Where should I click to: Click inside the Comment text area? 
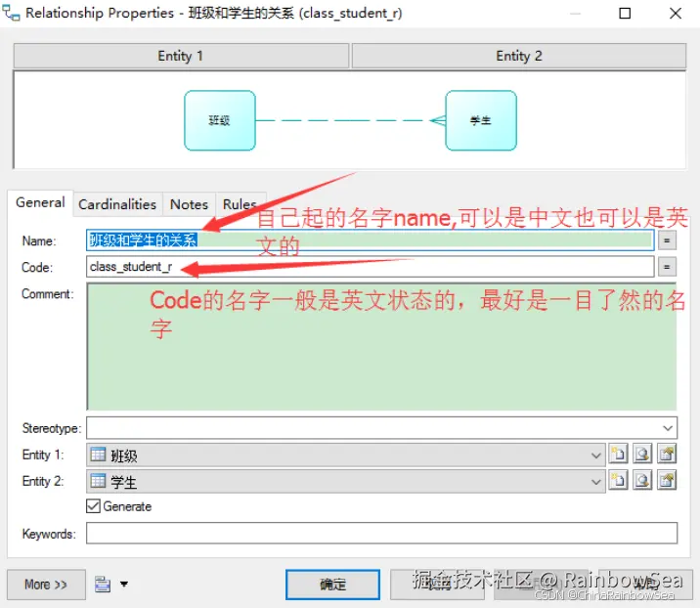click(381, 346)
